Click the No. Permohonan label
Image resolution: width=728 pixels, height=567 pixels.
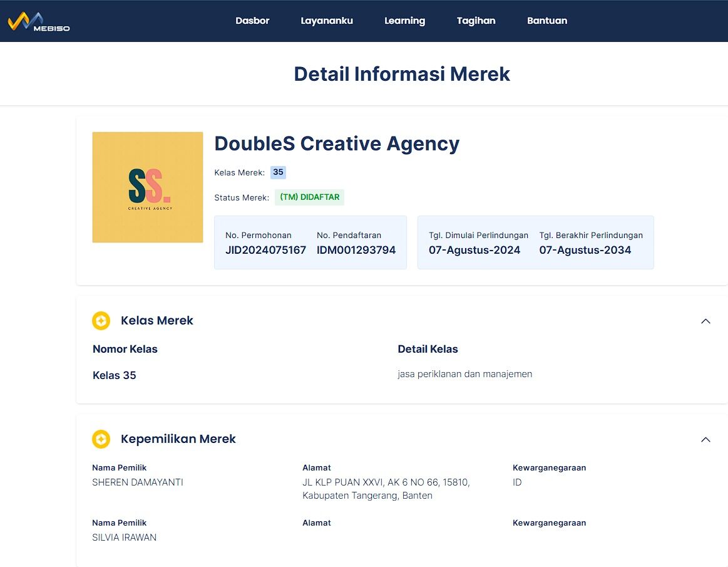coord(258,235)
